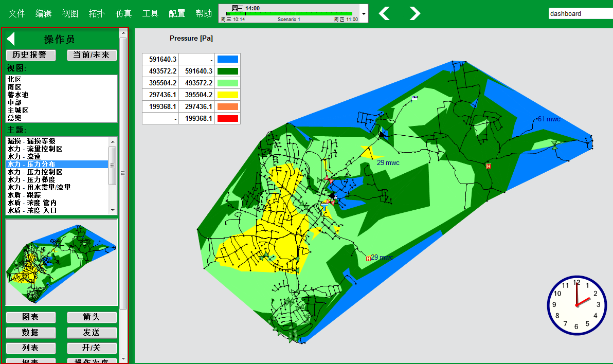
Task: Toggle the 当前/未来 view button
Action: (x=92, y=55)
